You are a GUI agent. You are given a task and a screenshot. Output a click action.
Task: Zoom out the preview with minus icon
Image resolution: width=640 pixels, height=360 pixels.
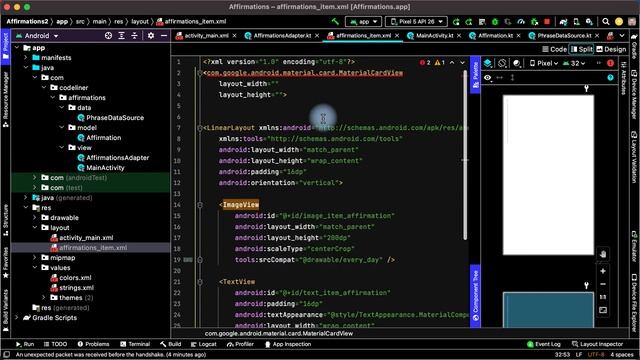click(603, 284)
